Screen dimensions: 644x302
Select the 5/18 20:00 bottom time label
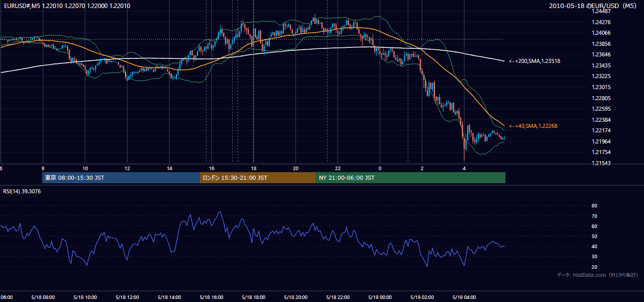[x=296, y=297]
